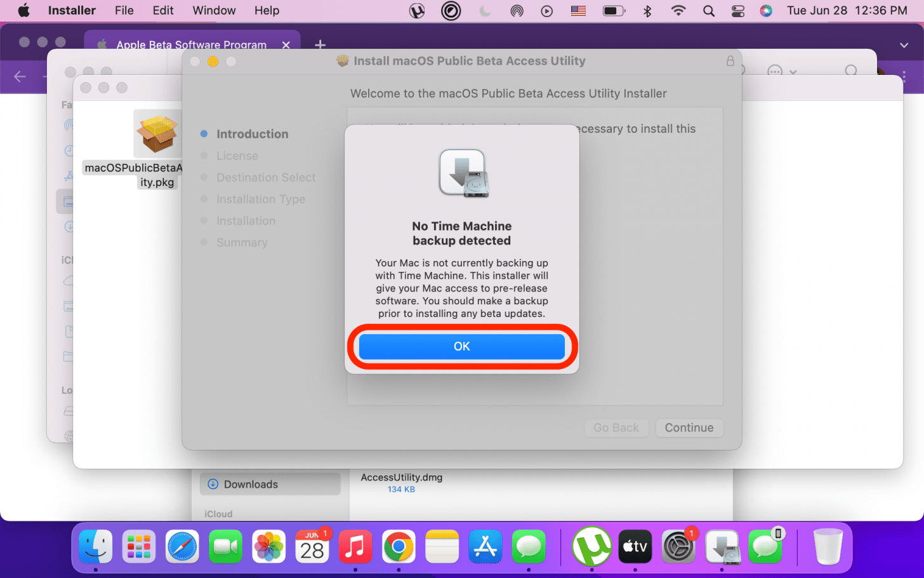
Task: Open the Window menu
Action: (213, 10)
